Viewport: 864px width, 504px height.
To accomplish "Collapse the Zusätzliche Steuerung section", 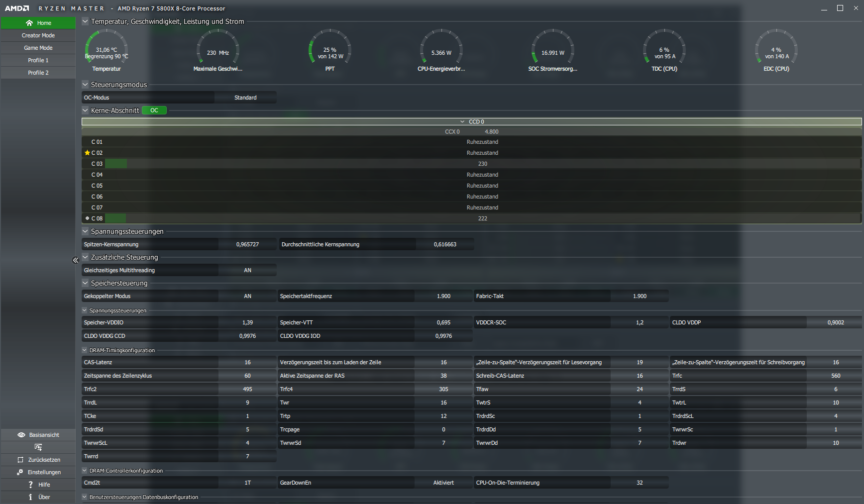I will point(85,257).
